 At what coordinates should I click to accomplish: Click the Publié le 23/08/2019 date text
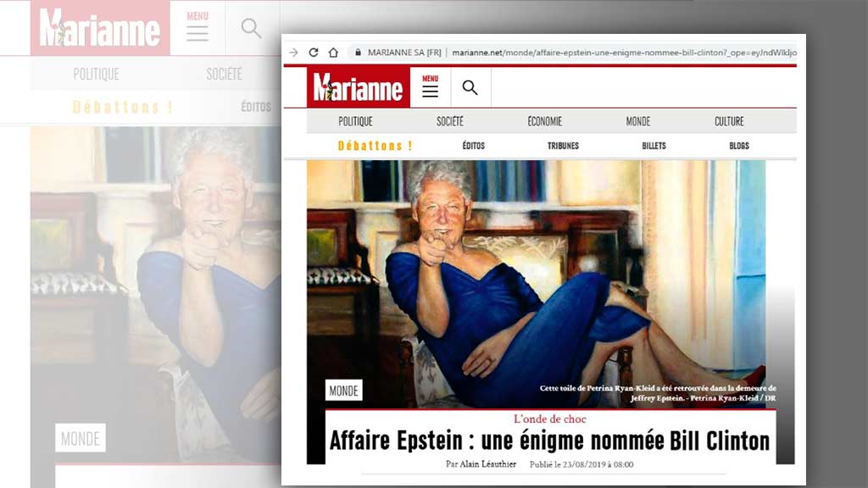(x=581, y=464)
